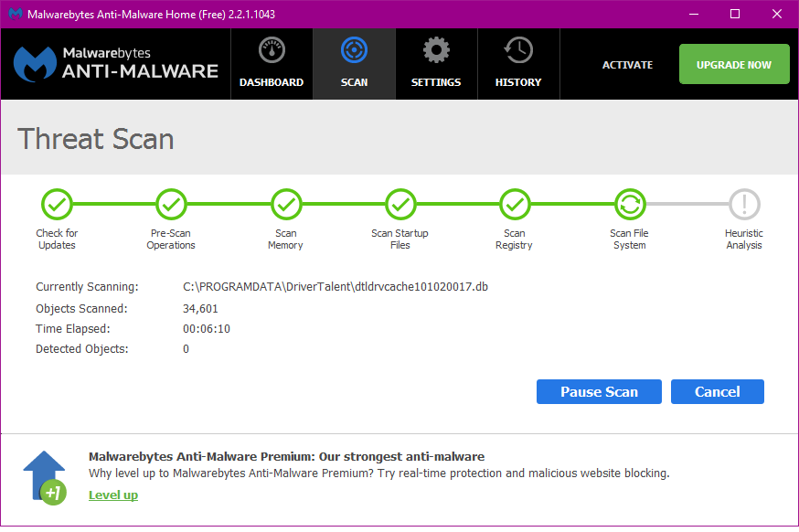Click the 'Time Elapsed:' label

(73, 329)
